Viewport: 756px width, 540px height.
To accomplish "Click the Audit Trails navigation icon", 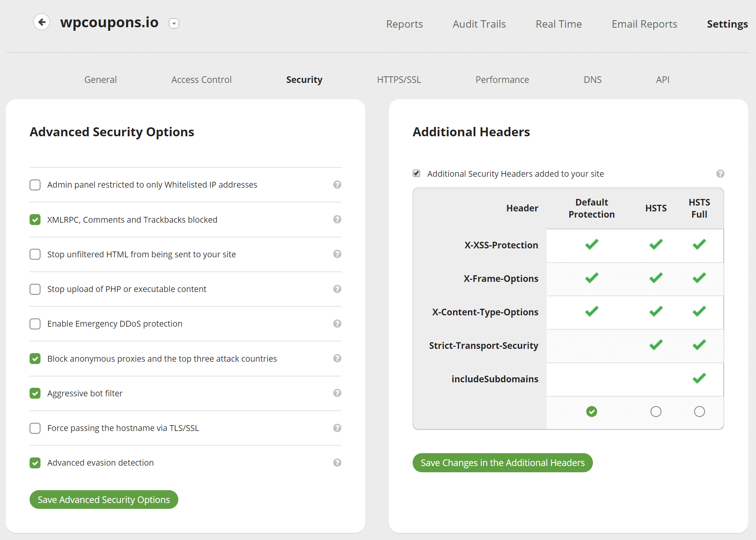I will coord(479,23).
